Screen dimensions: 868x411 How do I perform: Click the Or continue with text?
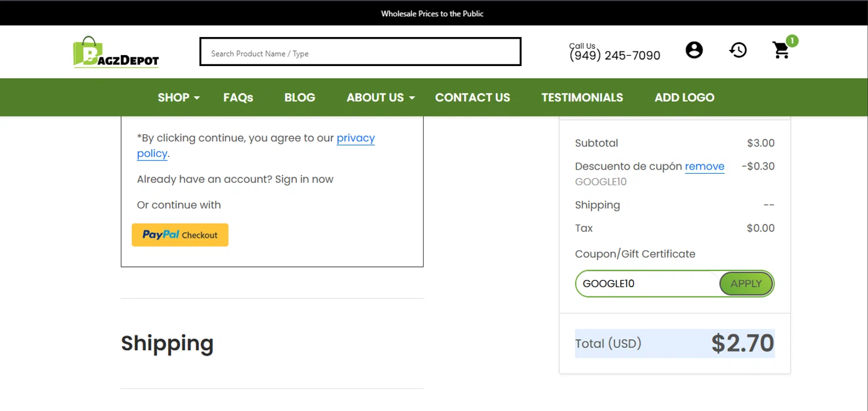click(179, 205)
